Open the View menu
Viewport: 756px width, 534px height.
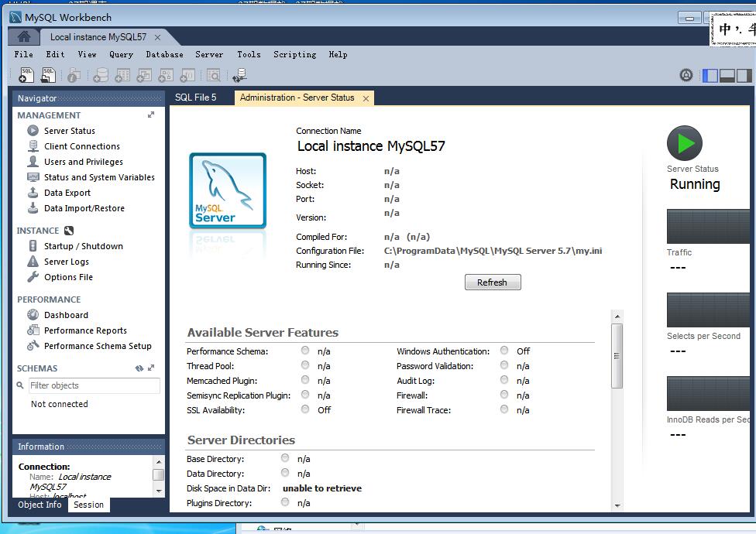87,54
